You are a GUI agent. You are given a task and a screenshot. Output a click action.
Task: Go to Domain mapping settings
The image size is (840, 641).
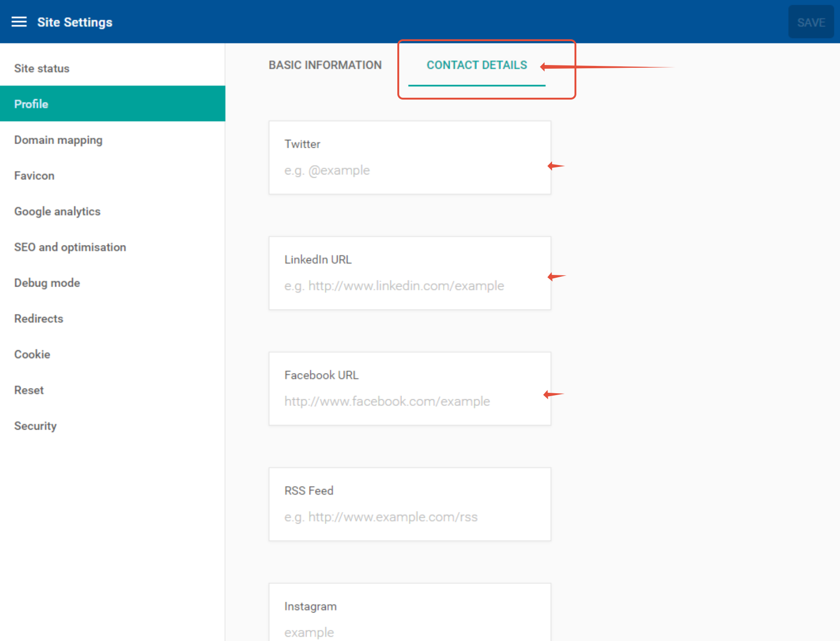(113, 140)
